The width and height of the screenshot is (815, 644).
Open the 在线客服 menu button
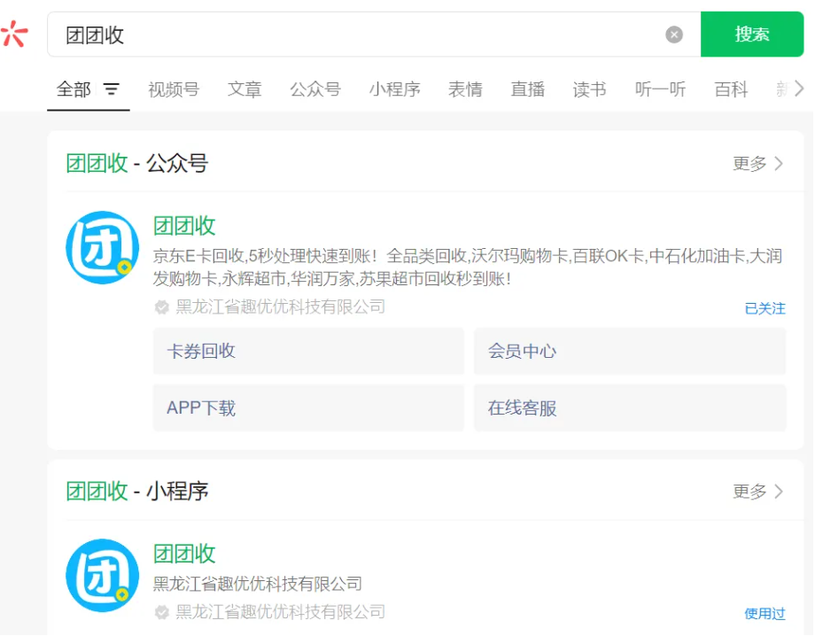(x=630, y=408)
